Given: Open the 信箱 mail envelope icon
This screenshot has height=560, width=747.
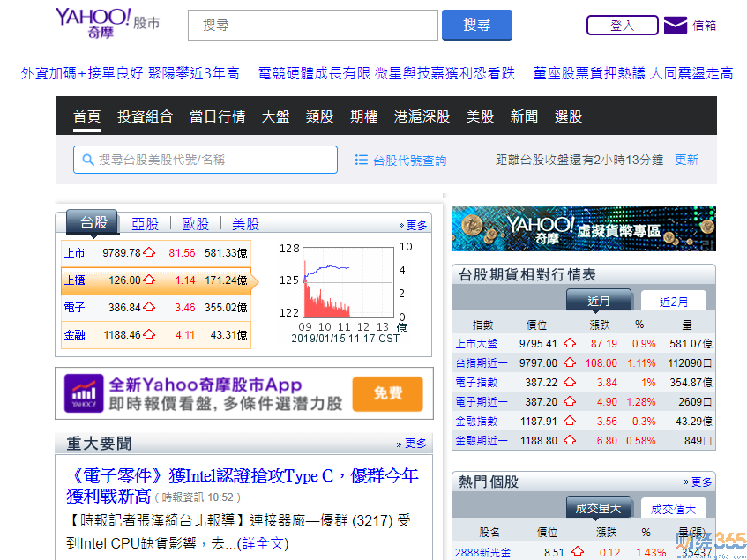Looking at the screenshot, I should pyautogui.click(x=676, y=26).
